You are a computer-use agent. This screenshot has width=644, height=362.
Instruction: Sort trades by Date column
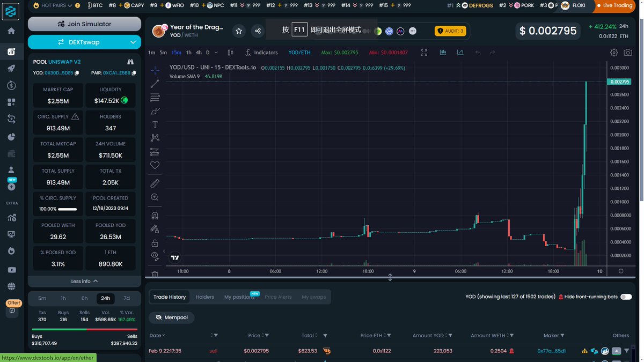point(157,336)
